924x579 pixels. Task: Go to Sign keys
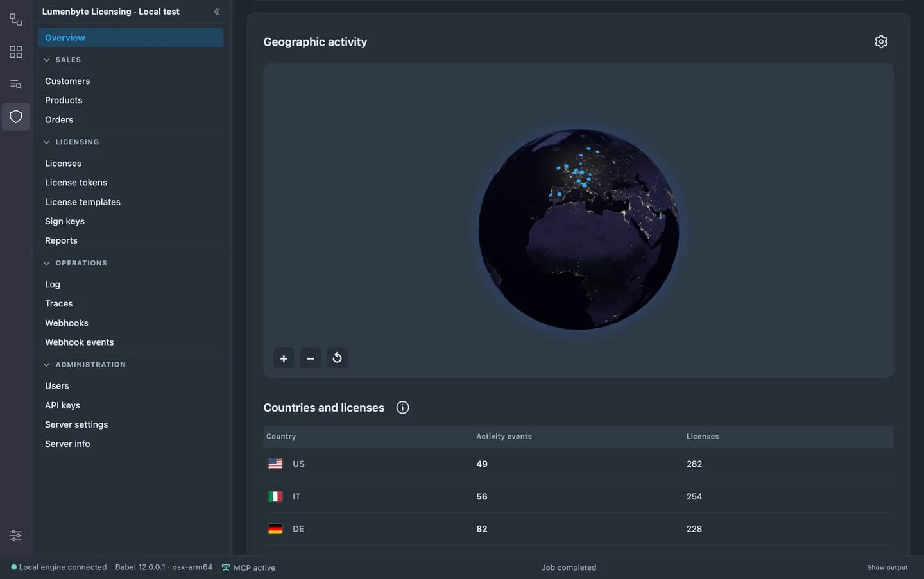coord(65,221)
